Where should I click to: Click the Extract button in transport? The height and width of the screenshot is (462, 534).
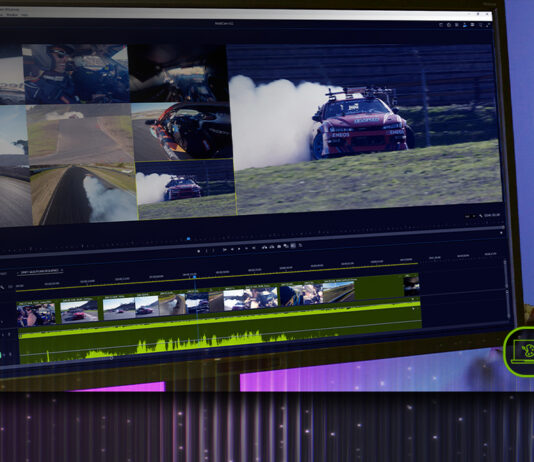pyautogui.click(x=272, y=247)
